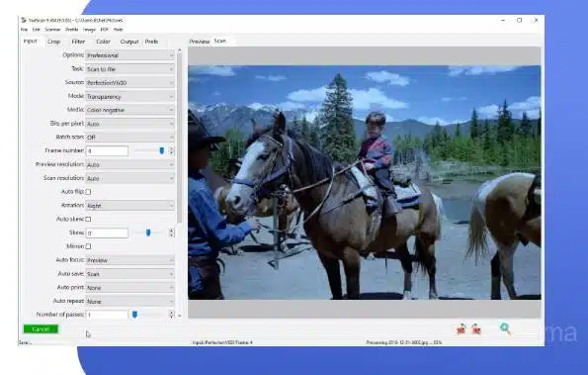Open the Media dropdown showing Color negative
The height and width of the screenshot is (375, 588).
(x=129, y=110)
